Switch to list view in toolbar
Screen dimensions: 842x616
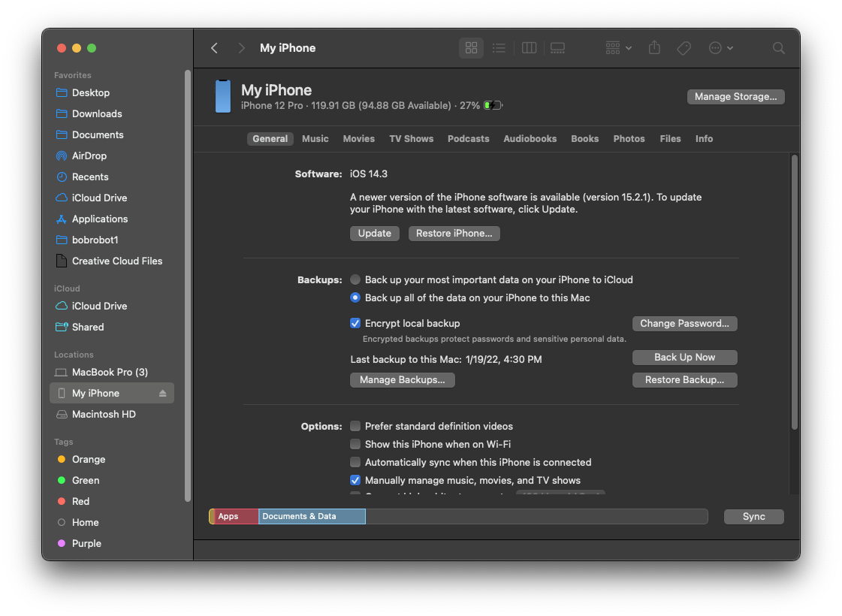(499, 48)
